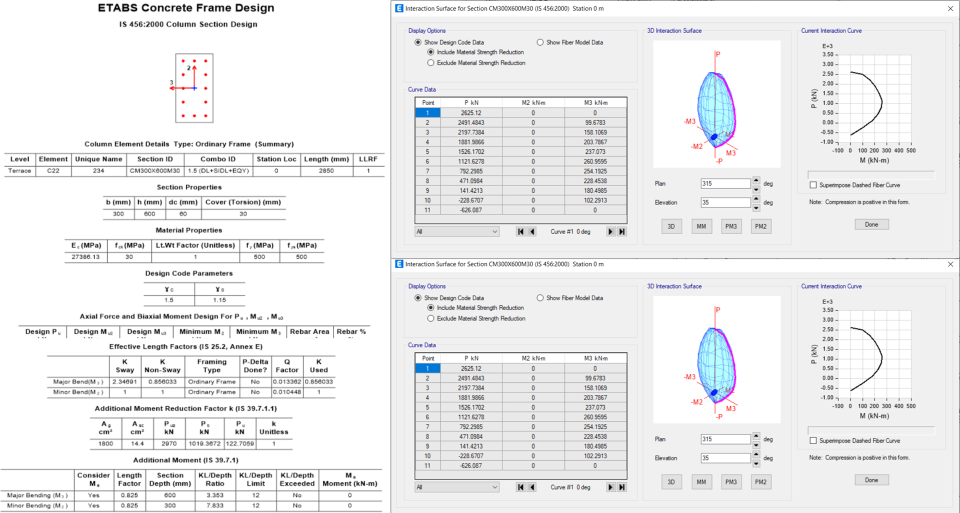This screenshot has height=513, width=960.
Task: Enable Superimpose Dashed Fiber Curve in lower dialog
Action: 811,439
